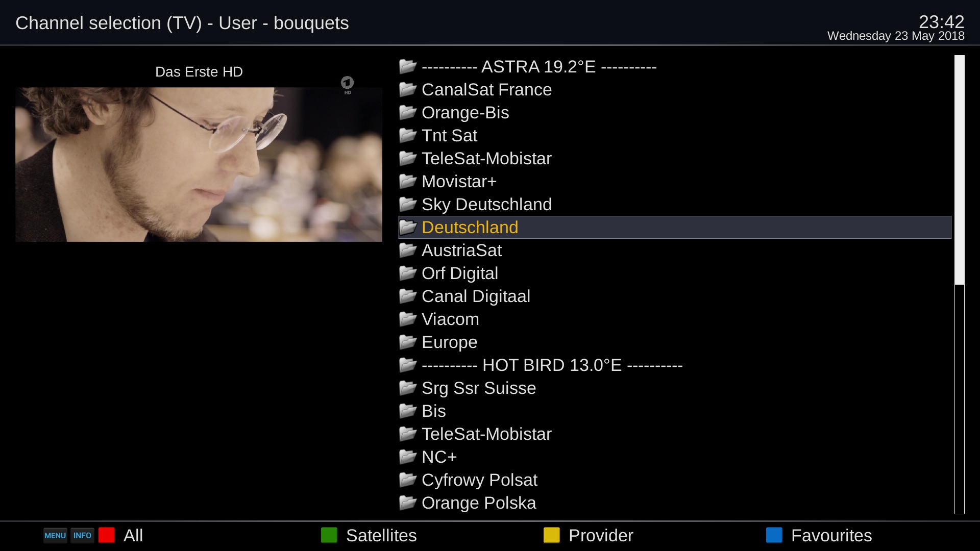Click folder icon next to Movistar+
980x551 pixels.
click(408, 181)
